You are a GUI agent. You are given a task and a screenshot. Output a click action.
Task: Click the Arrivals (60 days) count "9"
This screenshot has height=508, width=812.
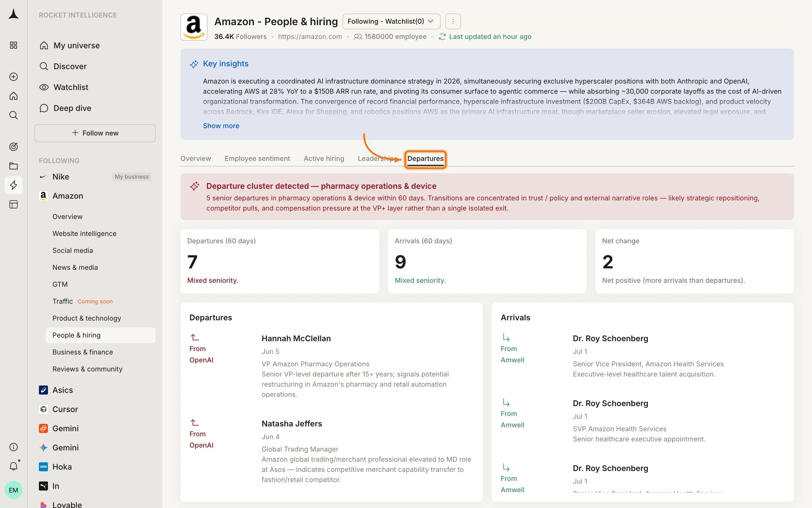[x=400, y=262]
